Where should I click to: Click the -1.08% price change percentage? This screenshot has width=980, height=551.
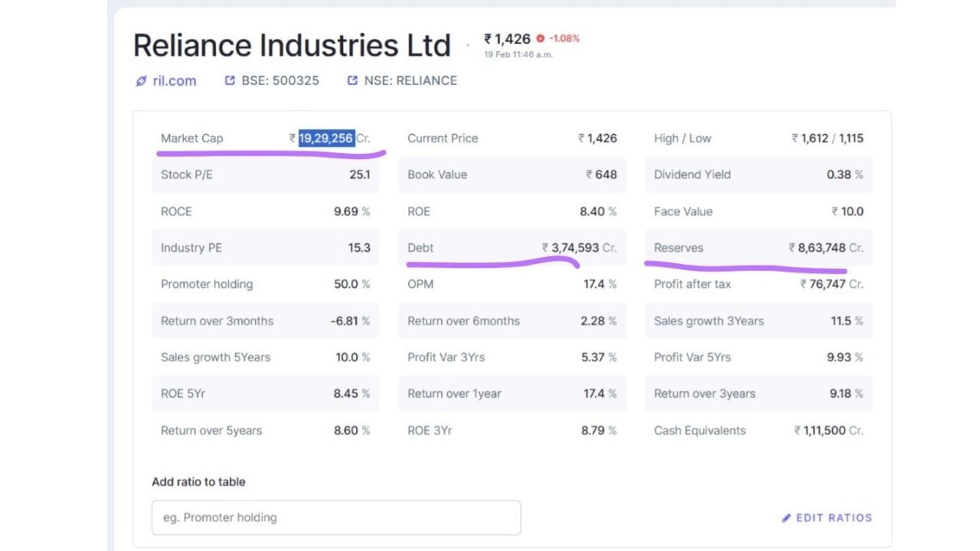click(563, 38)
